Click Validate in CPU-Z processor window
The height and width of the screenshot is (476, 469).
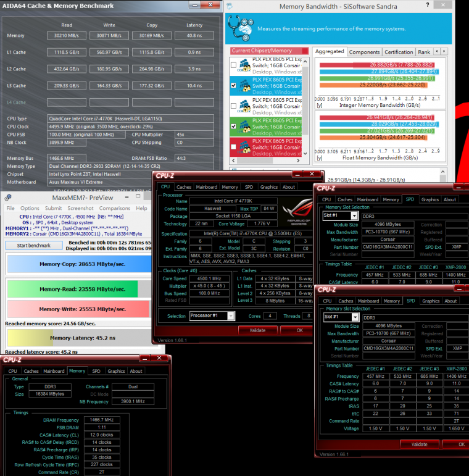pos(257,330)
